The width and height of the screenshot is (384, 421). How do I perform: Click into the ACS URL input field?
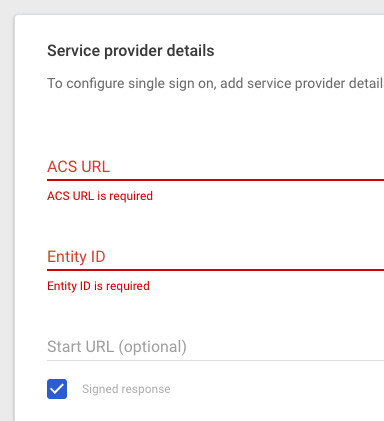coord(215,167)
